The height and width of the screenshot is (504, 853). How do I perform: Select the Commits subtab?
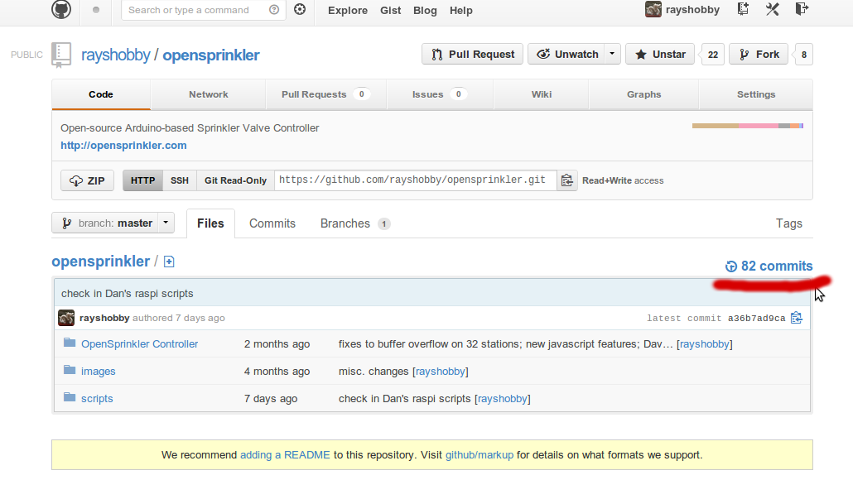point(272,223)
